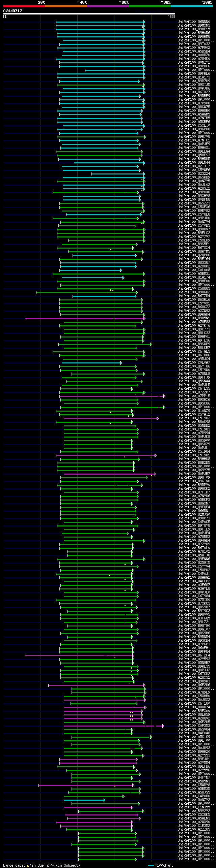
Task: Select the UniRef100_A2Q4K0 label
Action: tap(194, 59)
